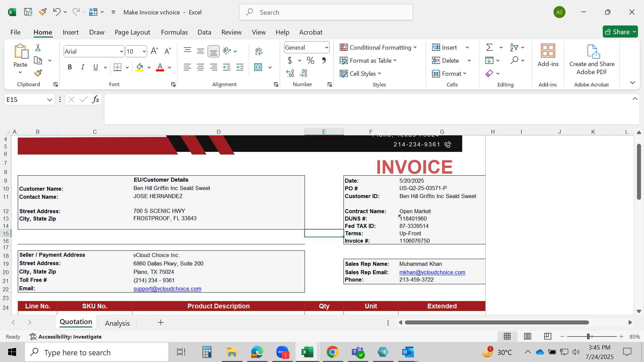This screenshot has width=644, height=362.
Task: Open the font size dropdown
Action: (144, 52)
